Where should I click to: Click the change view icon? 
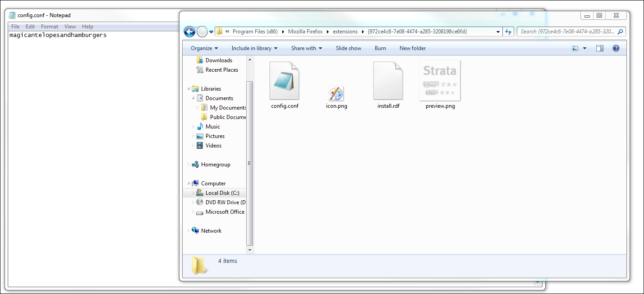point(575,48)
